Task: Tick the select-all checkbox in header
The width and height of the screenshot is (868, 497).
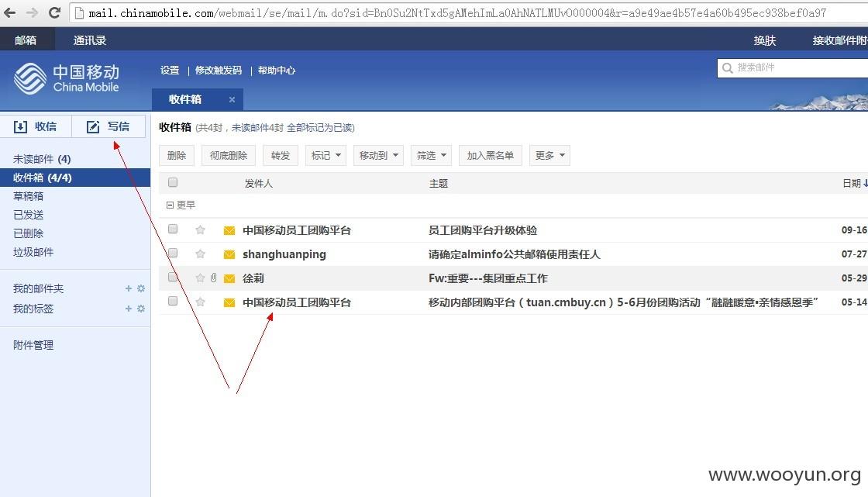Action: (173, 182)
